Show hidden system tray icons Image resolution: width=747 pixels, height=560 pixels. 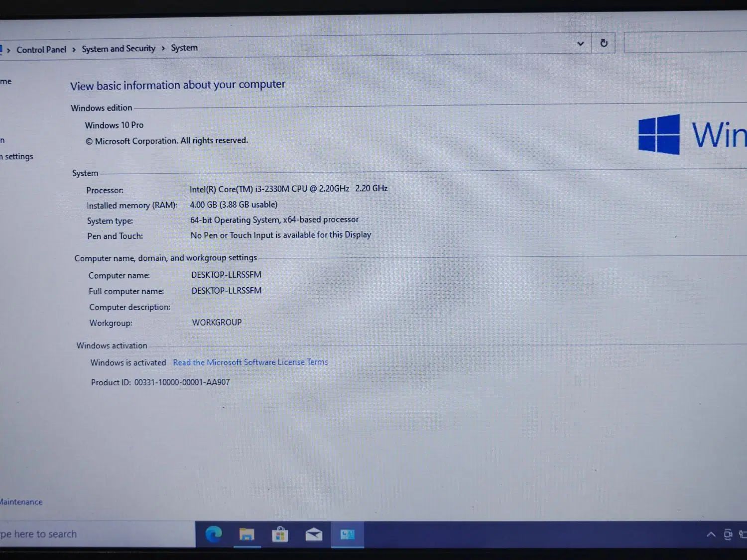point(711,535)
